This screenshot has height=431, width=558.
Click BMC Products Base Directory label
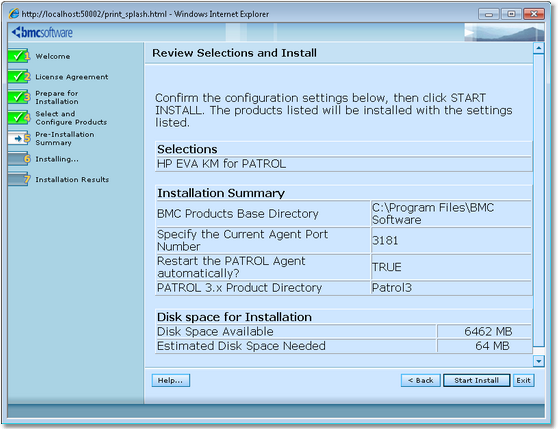tap(238, 214)
